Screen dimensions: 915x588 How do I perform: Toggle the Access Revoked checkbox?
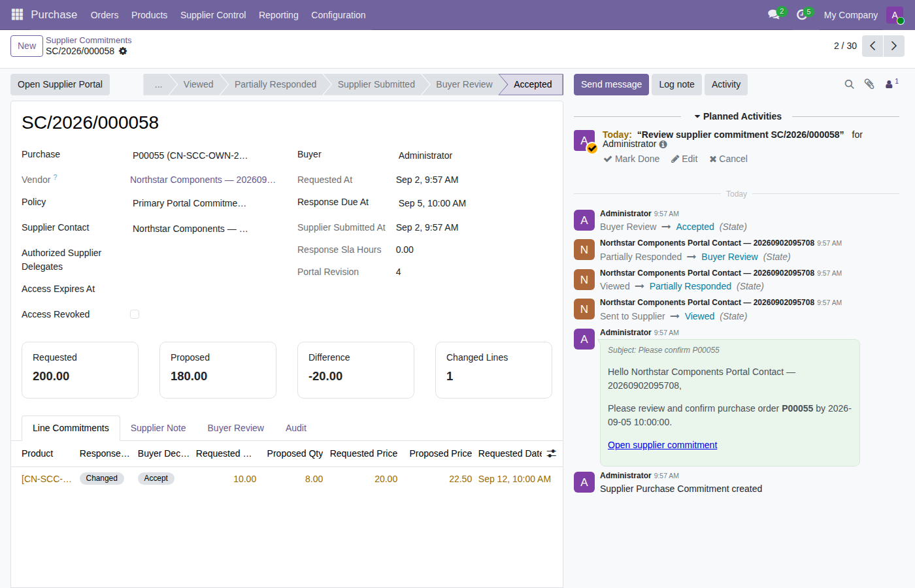135,314
